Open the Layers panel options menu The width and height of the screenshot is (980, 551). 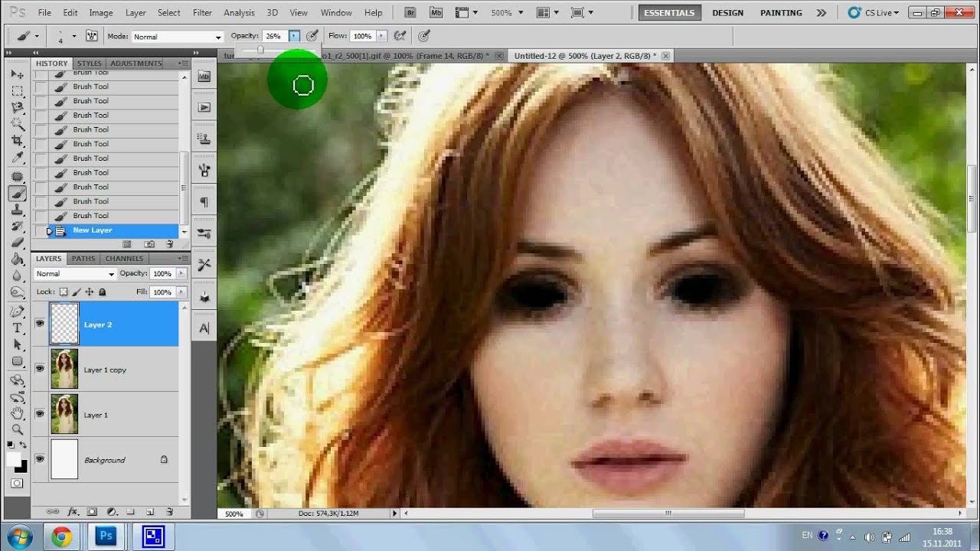182,259
